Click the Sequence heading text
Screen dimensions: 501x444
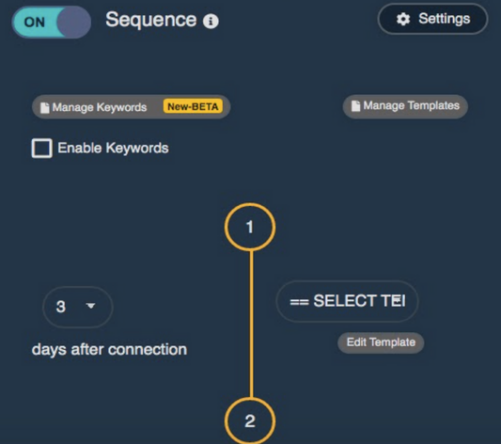pos(151,20)
